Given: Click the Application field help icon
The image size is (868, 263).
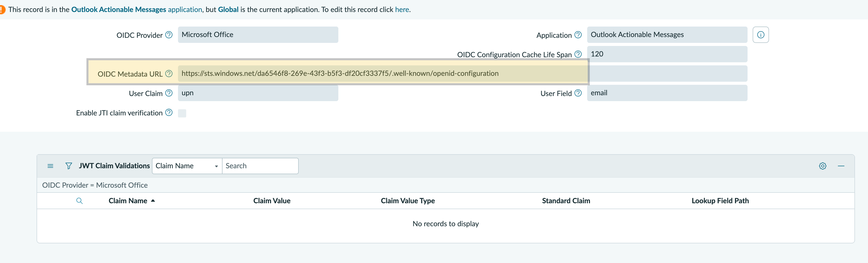Looking at the screenshot, I should pos(578,35).
